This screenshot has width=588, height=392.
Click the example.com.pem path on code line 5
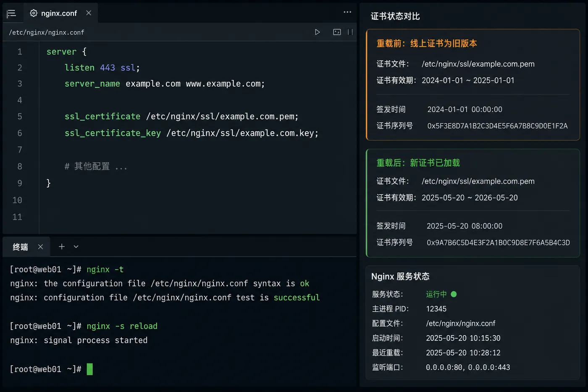click(222, 116)
